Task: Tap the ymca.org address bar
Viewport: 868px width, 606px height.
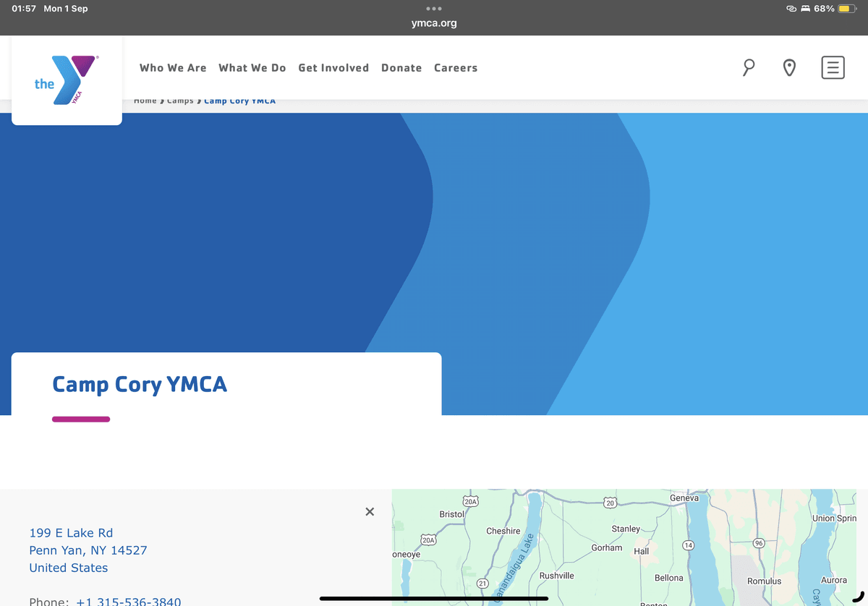Action: (434, 23)
